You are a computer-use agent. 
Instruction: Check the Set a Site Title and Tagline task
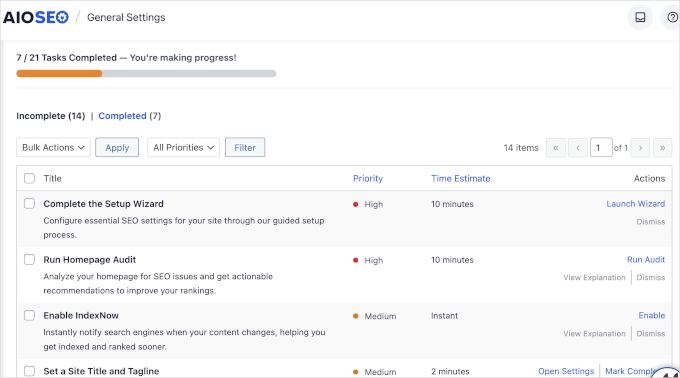[x=29, y=371]
